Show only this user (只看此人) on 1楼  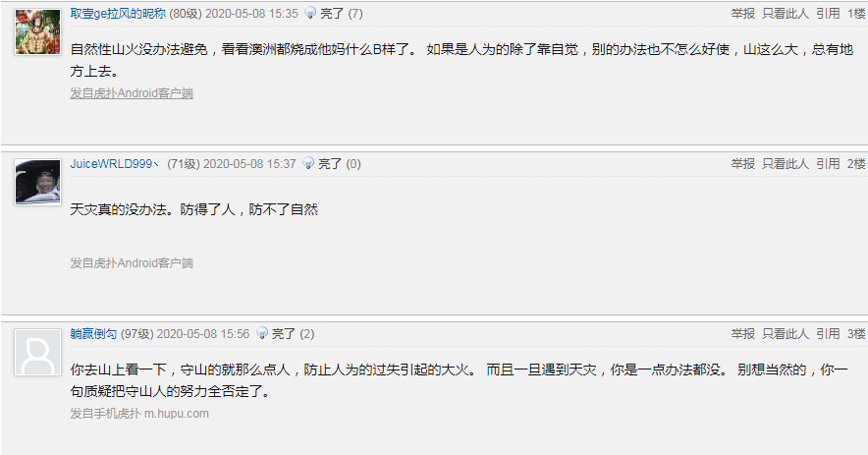(786, 14)
